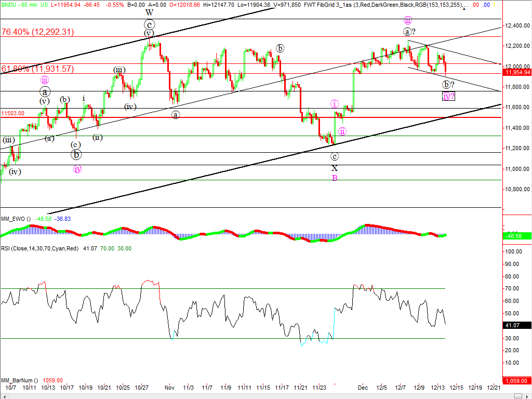The width and height of the screenshot is (532, 399).
Task: Select the W wave label at top
Action: (x=149, y=12)
